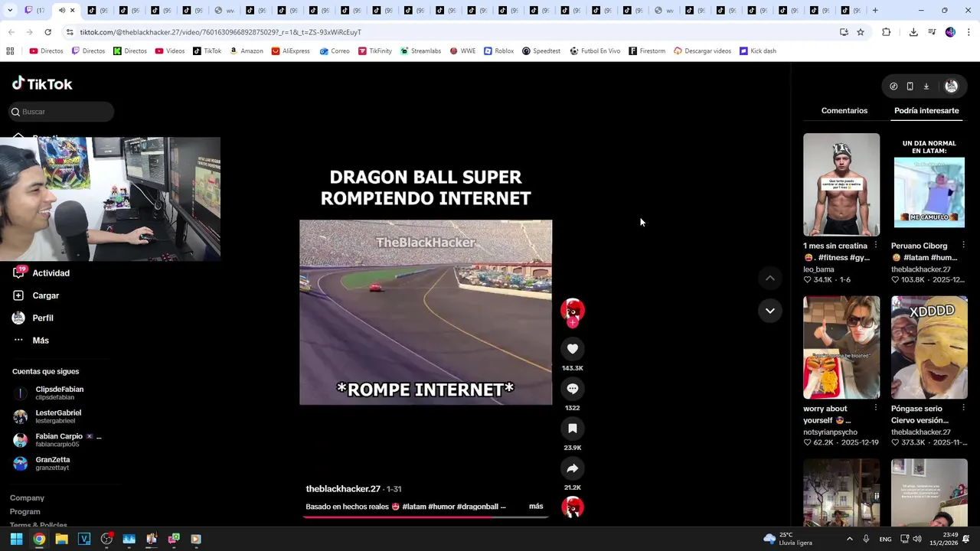Open 'worry about yourself' video thumbnail
980x551 pixels.
tap(841, 347)
